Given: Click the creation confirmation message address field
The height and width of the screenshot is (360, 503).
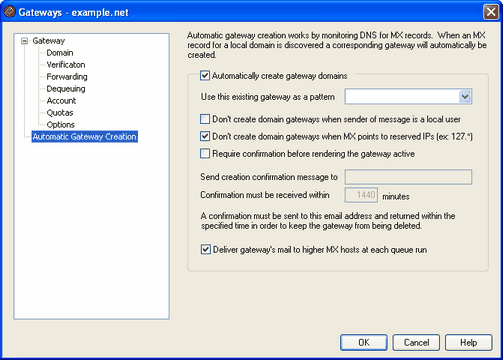Looking at the screenshot, I should click(408, 177).
